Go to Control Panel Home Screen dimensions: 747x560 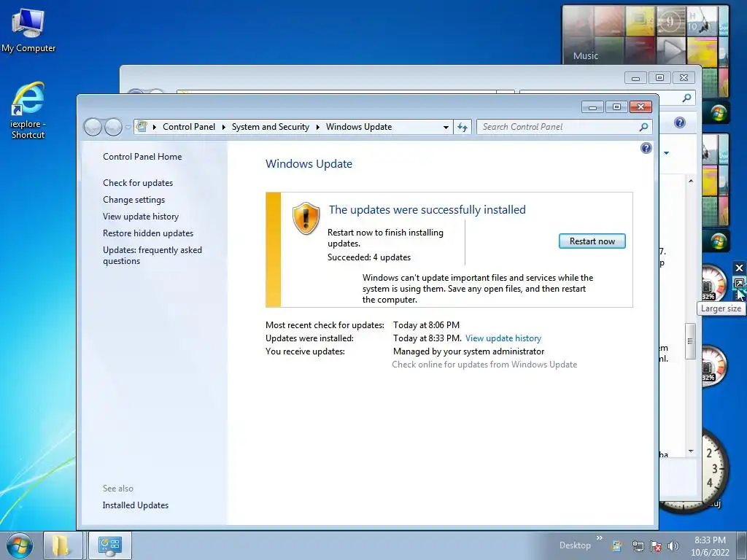pos(142,157)
